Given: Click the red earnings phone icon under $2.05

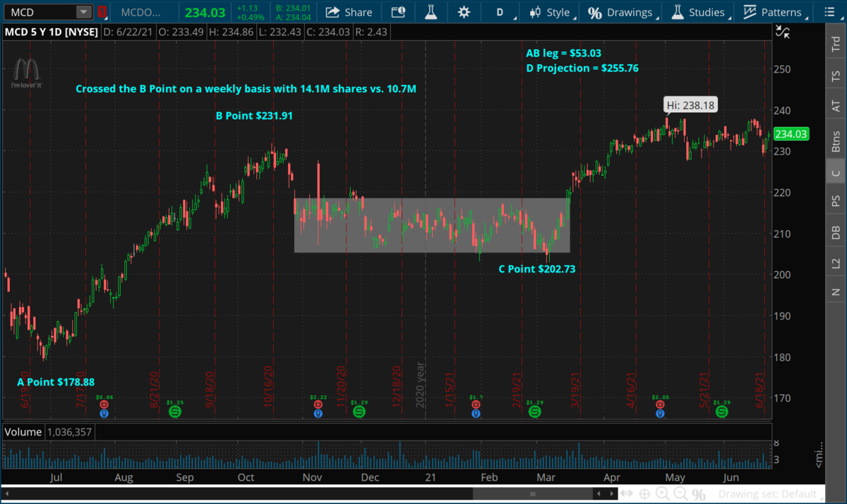Looking at the screenshot, I should pyautogui.click(x=660, y=405).
